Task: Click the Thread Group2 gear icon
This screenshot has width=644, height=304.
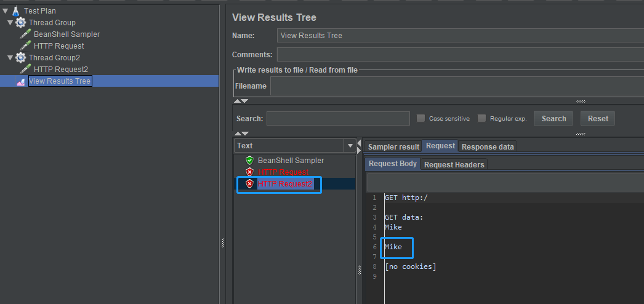Action: pyautogui.click(x=20, y=58)
